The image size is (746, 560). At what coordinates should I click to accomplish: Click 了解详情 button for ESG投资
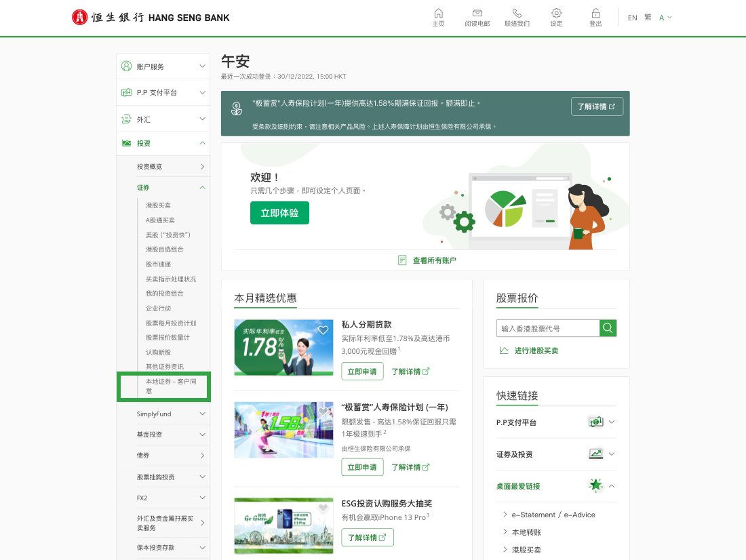pyautogui.click(x=368, y=538)
